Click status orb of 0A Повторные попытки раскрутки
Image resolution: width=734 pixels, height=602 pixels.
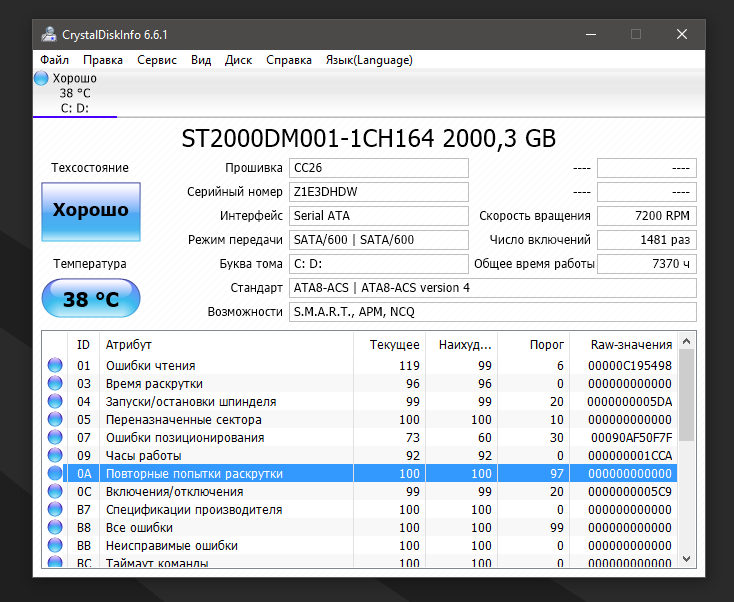[x=55, y=473]
